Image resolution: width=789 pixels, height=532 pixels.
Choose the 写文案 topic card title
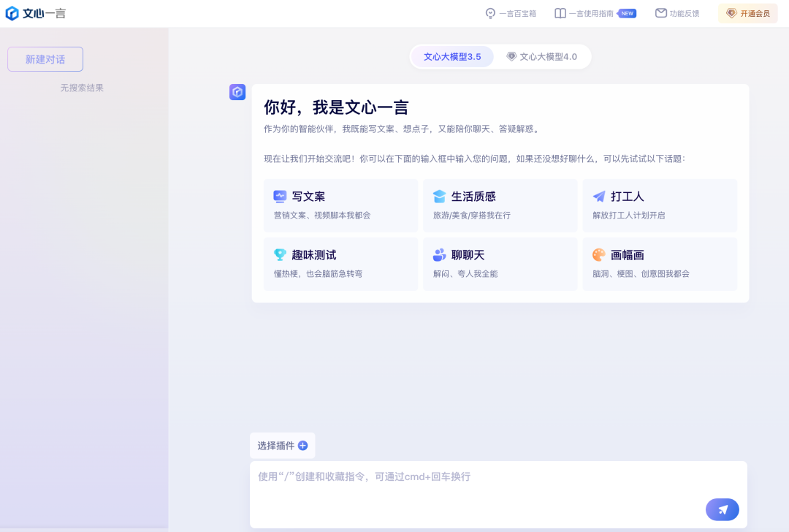[x=308, y=197]
